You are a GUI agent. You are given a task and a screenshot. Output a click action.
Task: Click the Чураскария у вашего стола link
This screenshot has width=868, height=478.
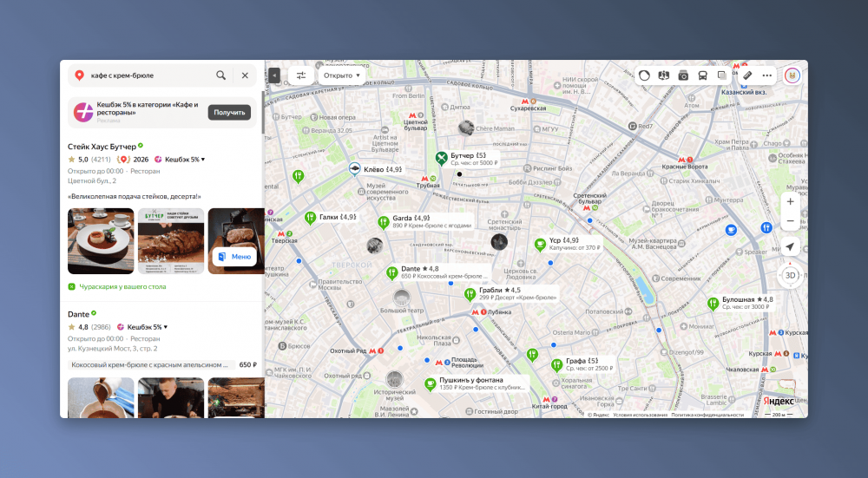click(122, 286)
